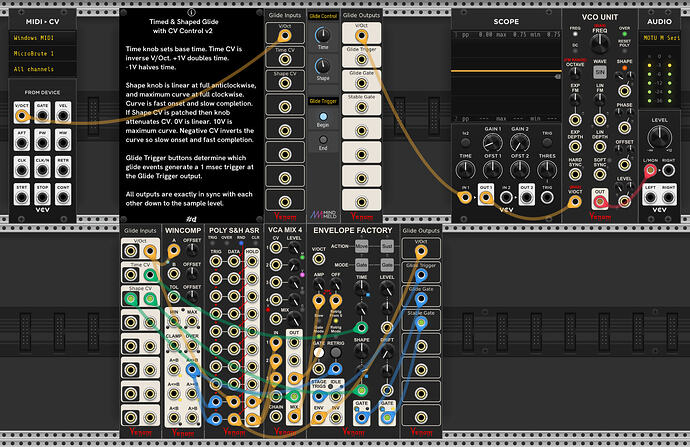Image resolution: width=690 pixels, height=447 pixels.
Task: Click the first HOLD jack on POLY S&H ASR
Action: tap(252, 261)
